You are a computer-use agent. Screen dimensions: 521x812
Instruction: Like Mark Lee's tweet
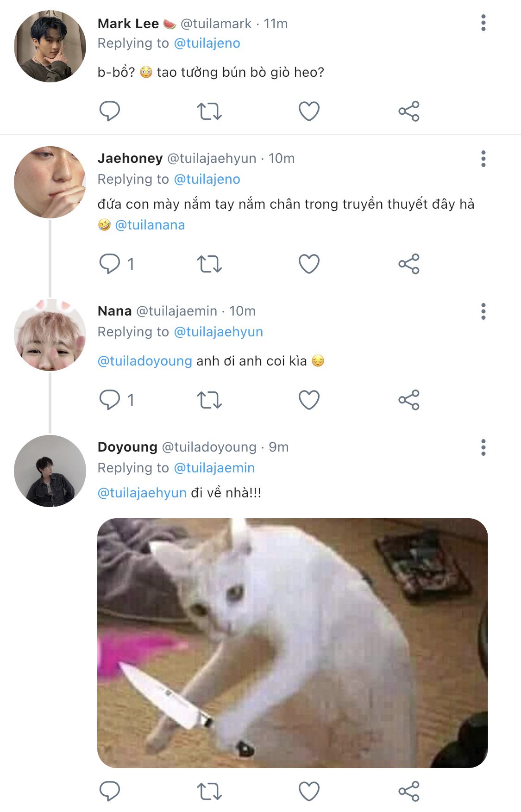(x=309, y=111)
